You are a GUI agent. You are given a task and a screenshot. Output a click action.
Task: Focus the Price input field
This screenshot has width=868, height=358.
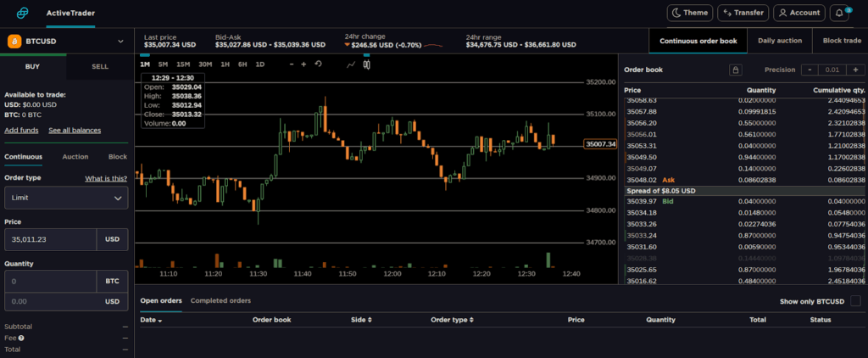pos(51,239)
